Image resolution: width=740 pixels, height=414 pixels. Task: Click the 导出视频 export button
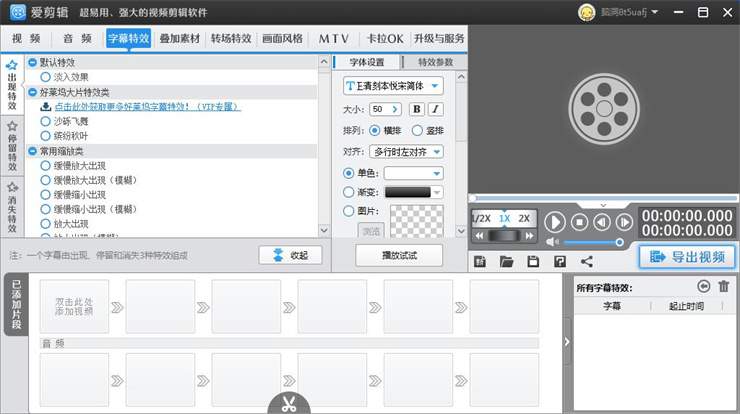tap(687, 257)
